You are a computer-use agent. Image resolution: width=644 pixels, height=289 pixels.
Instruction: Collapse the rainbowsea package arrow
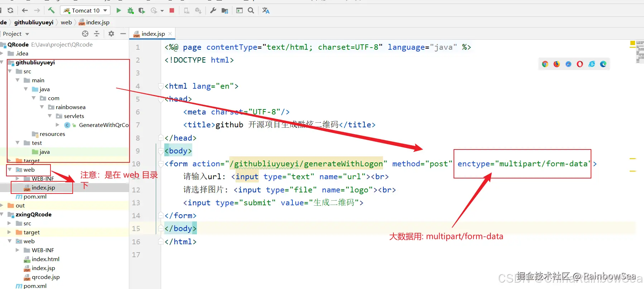click(x=42, y=107)
